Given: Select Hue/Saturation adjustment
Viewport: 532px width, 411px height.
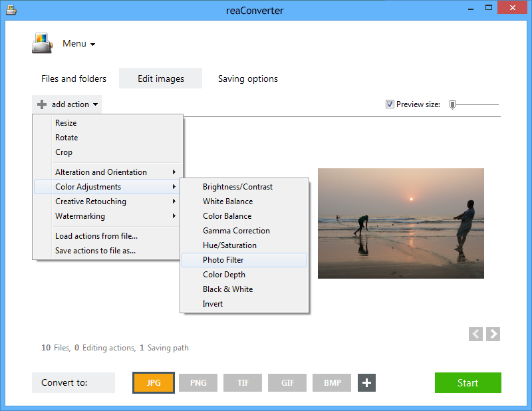Looking at the screenshot, I should click(244, 245).
